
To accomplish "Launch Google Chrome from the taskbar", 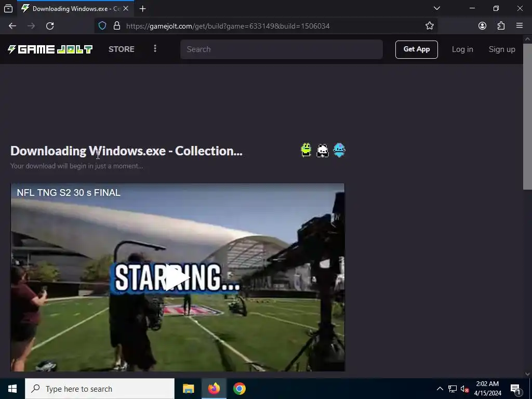I will coord(239,389).
